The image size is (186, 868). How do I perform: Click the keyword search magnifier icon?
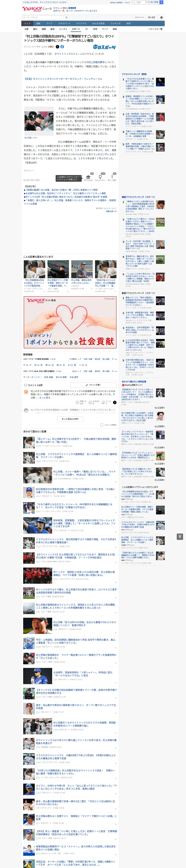(x=66, y=18)
